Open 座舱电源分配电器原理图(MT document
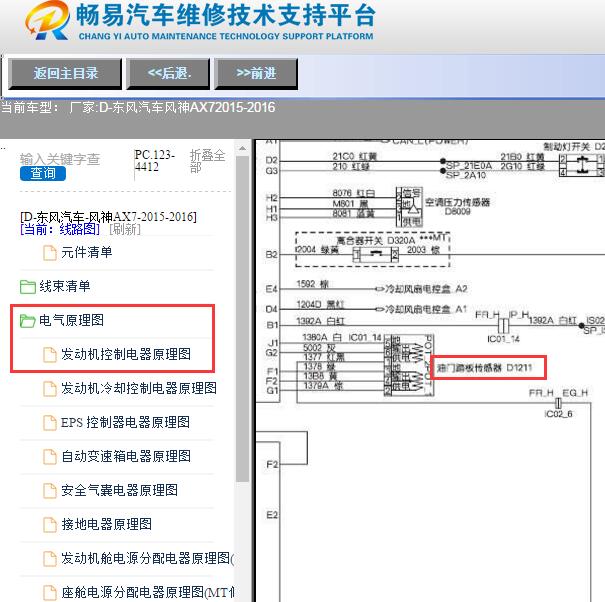605x602 pixels. [147, 592]
